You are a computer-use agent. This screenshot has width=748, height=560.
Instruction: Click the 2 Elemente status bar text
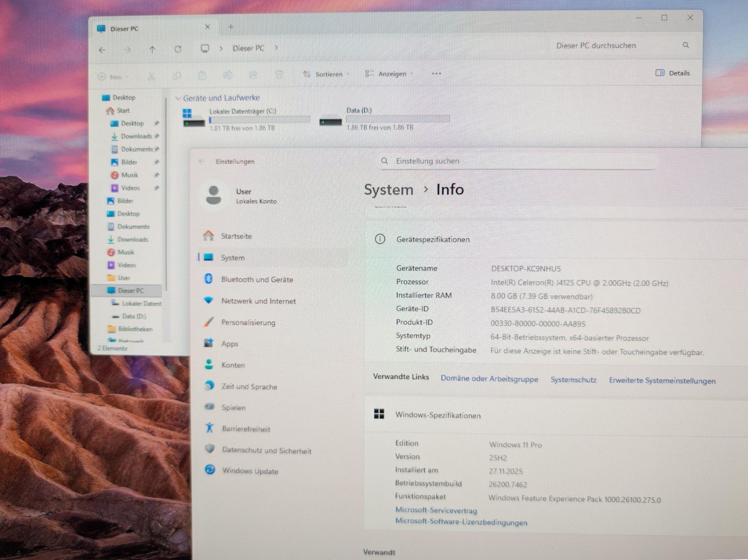tap(113, 348)
